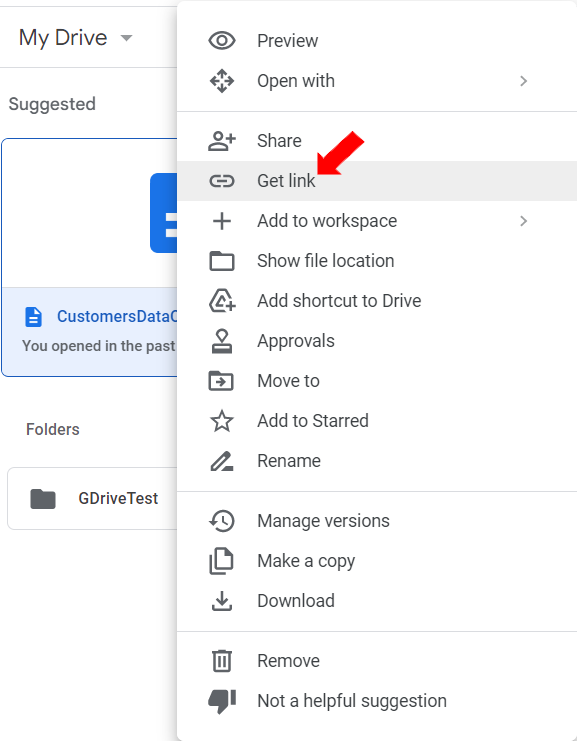Click the thumbs-down suggestion icon
Viewport: 577px width, 741px height.
coord(222,701)
